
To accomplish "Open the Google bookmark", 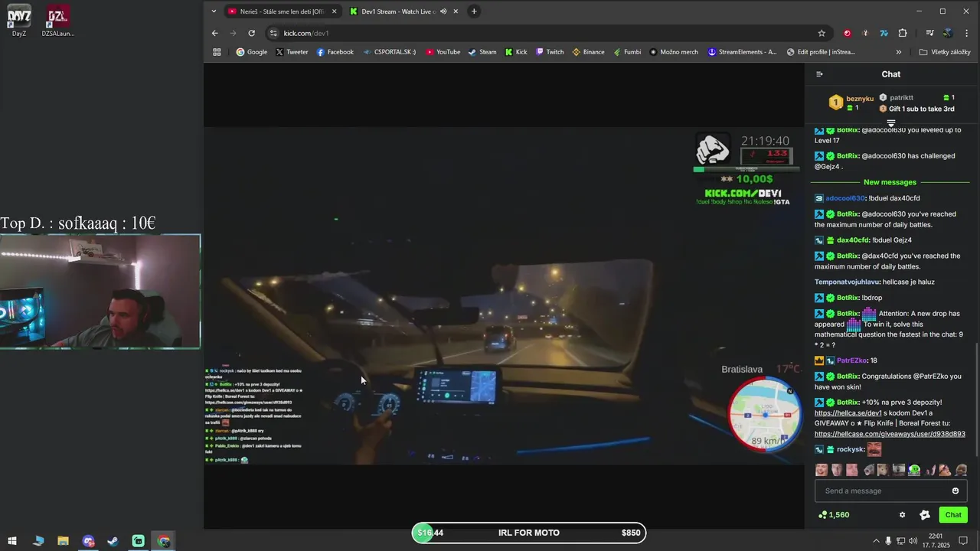I will (x=252, y=52).
